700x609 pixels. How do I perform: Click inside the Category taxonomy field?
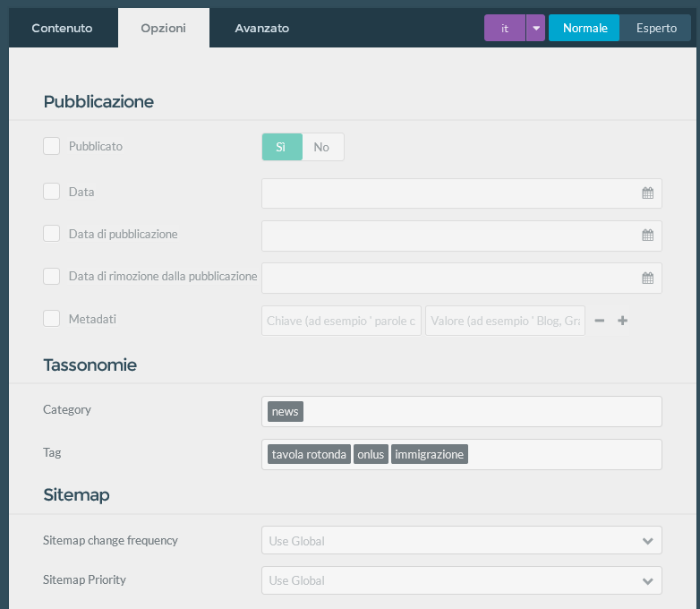(x=462, y=411)
